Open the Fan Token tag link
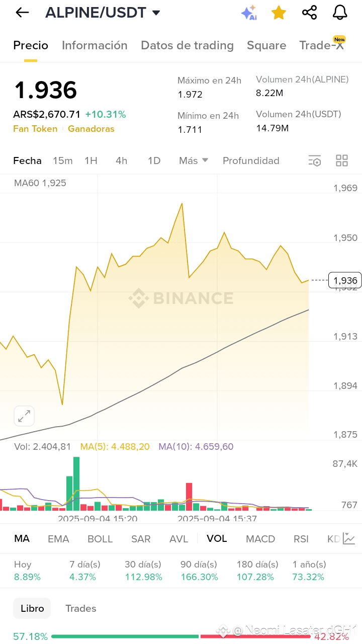Image resolution: width=362 pixels, height=644 pixels. coord(35,129)
